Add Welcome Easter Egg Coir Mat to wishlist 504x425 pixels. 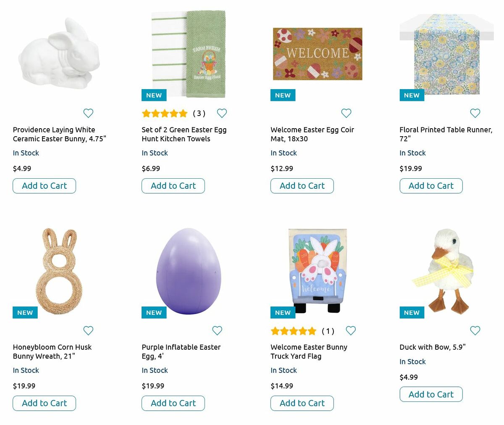346,113
